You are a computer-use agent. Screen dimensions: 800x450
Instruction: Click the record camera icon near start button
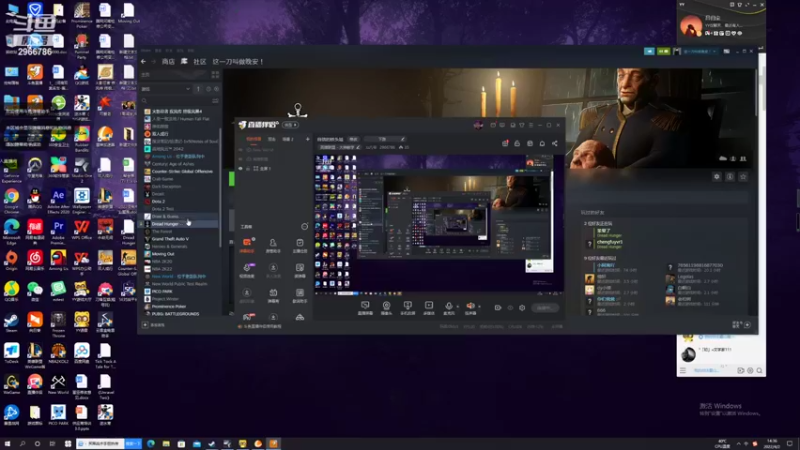(x=498, y=308)
